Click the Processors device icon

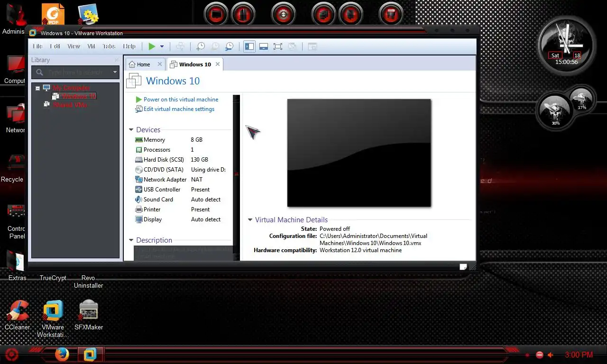(139, 150)
